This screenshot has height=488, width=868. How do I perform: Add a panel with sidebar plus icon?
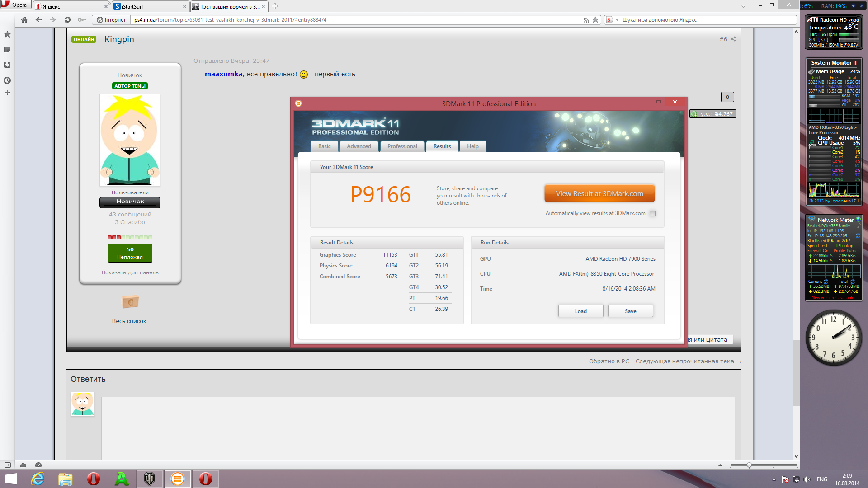pyautogui.click(x=7, y=93)
